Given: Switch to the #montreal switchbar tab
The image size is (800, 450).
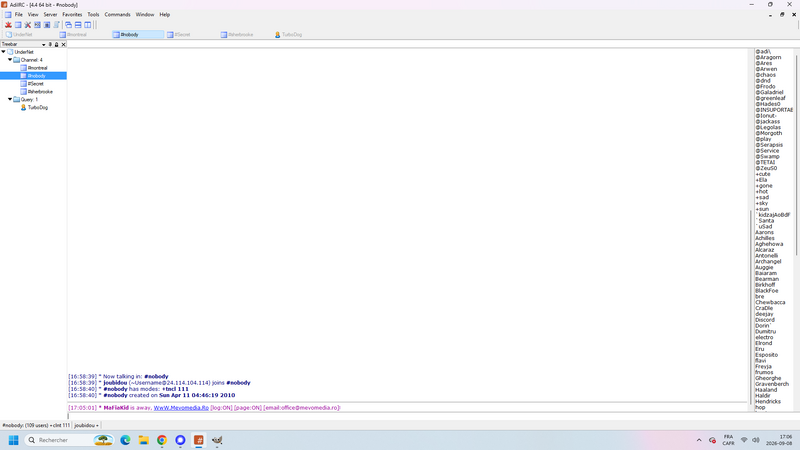Looking at the screenshot, I should point(84,35).
